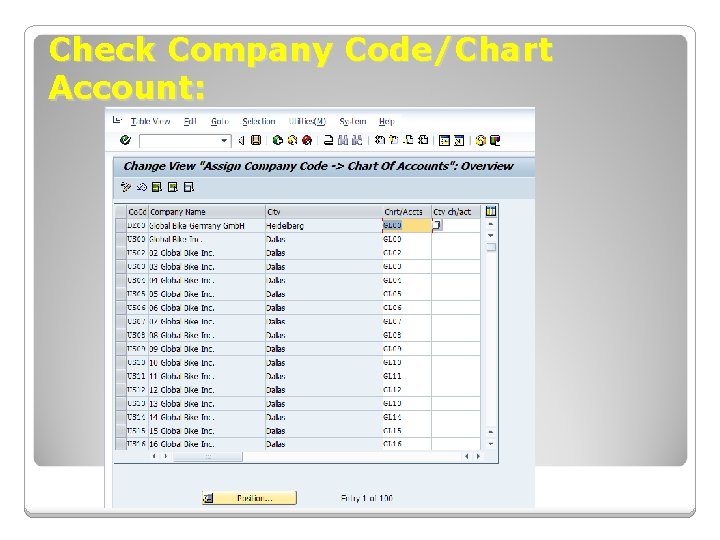Click company name 10 Global Bike Inc.
This screenshot has width=720, height=540.
pyautogui.click(x=207, y=362)
